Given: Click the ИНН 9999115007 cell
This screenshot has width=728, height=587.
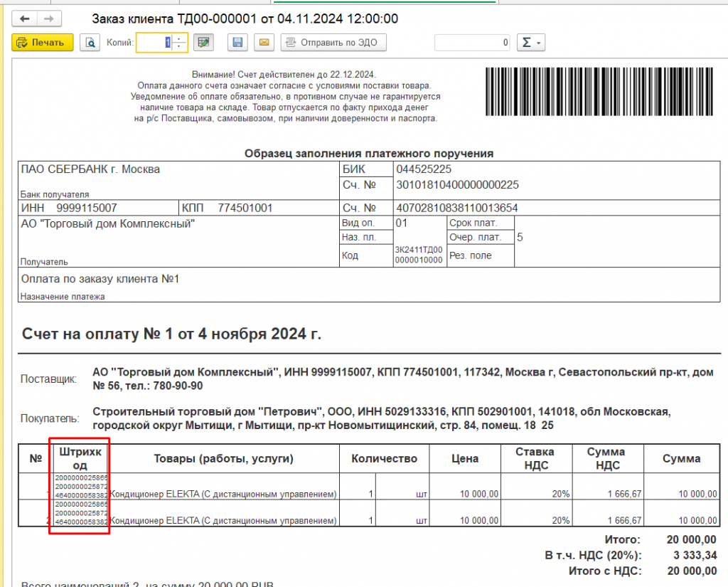Looking at the screenshot, I should tap(98, 208).
